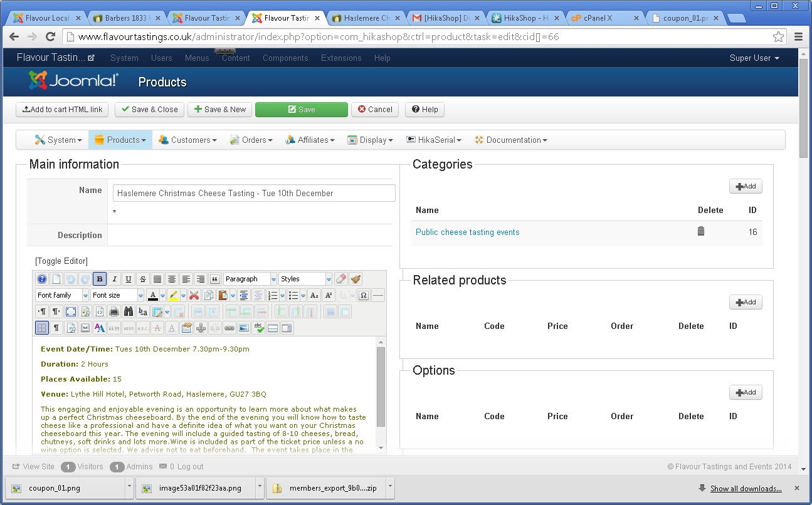Delete the Public cheese tasting events category

point(701,231)
